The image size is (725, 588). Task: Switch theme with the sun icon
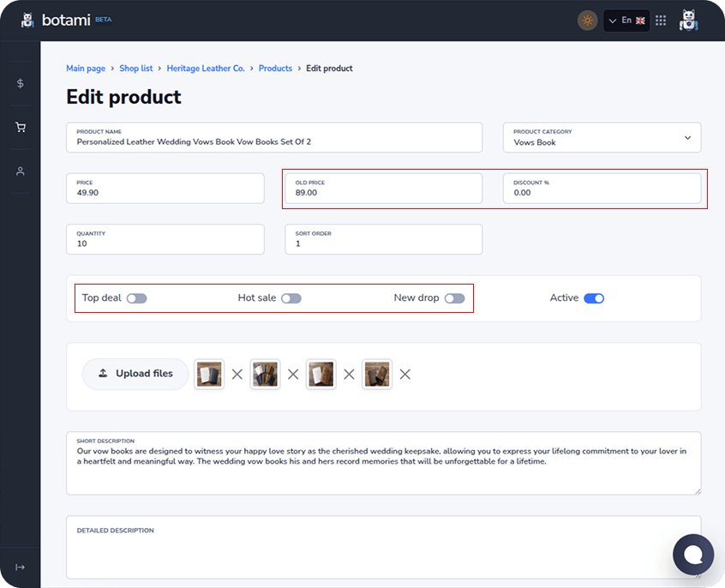[587, 21]
